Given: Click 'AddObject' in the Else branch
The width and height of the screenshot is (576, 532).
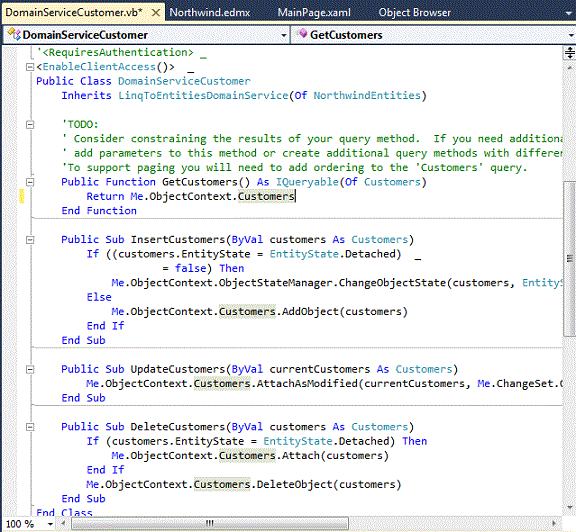Looking at the screenshot, I should click(x=310, y=312).
